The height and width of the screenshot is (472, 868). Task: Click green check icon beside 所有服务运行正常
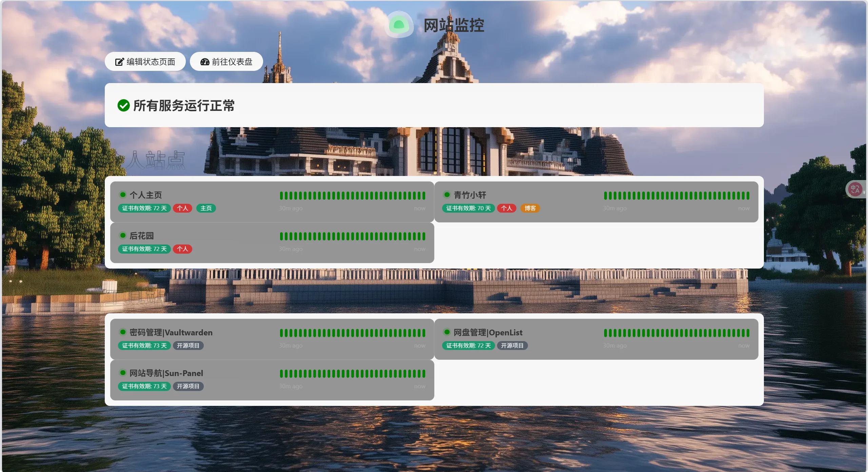[x=123, y=105]
